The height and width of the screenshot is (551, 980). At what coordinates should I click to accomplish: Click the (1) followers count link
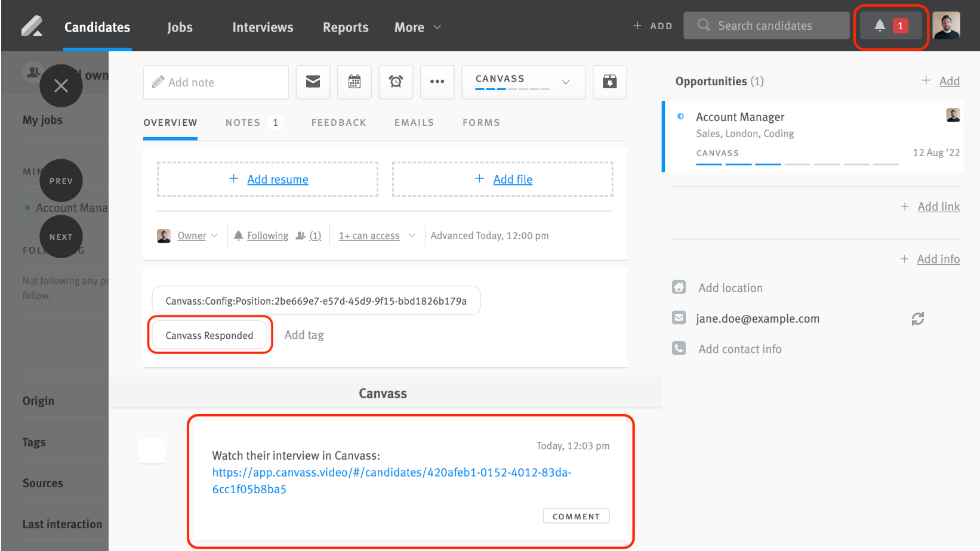click(x=315, y=236)
